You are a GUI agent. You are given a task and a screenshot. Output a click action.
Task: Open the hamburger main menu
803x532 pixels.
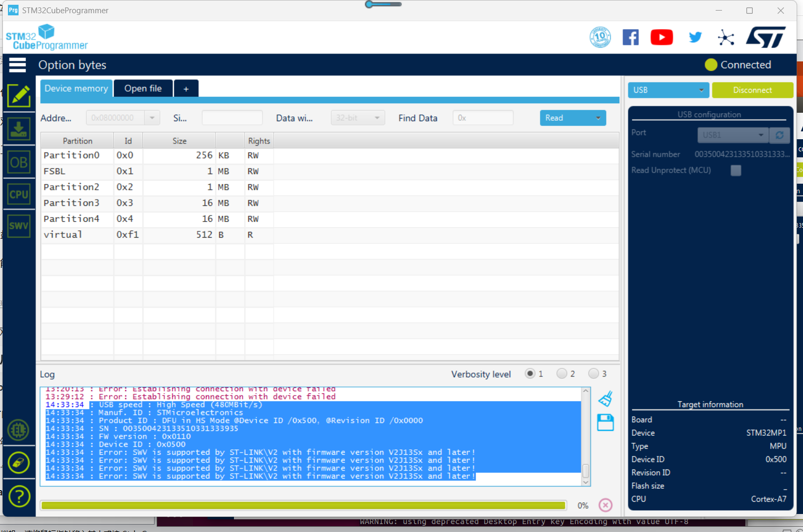click(x=17, y=65)
